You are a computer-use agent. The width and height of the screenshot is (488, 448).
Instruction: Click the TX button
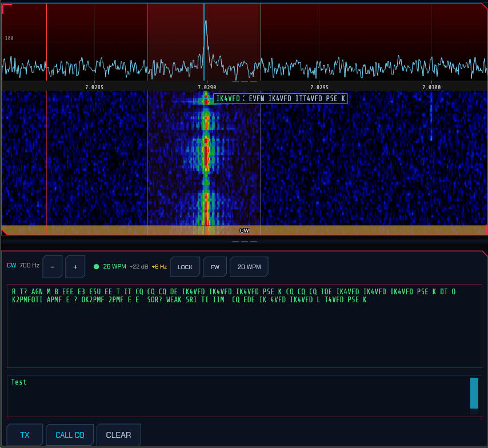[25, 435]
